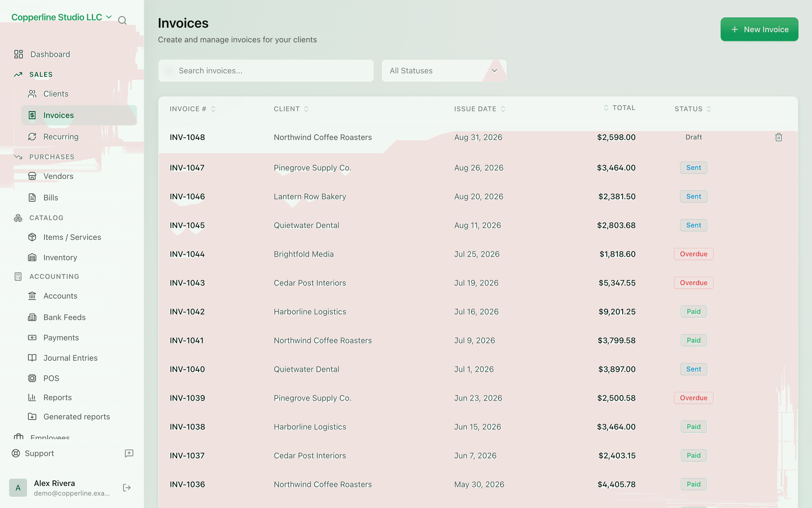
Task: Open Generated reports in the sidebar
Action: click(76, 417)
